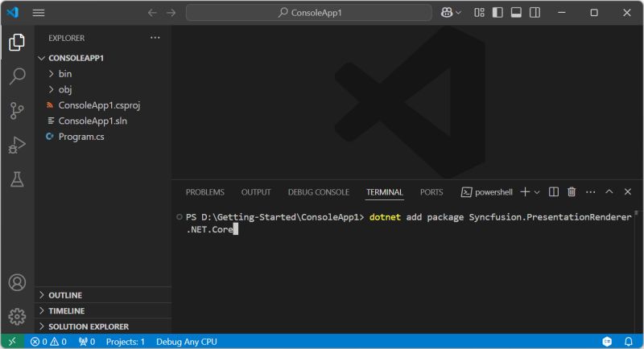
Task: Click the ConsoleApp1 command center search box
Action: point(309,13)
